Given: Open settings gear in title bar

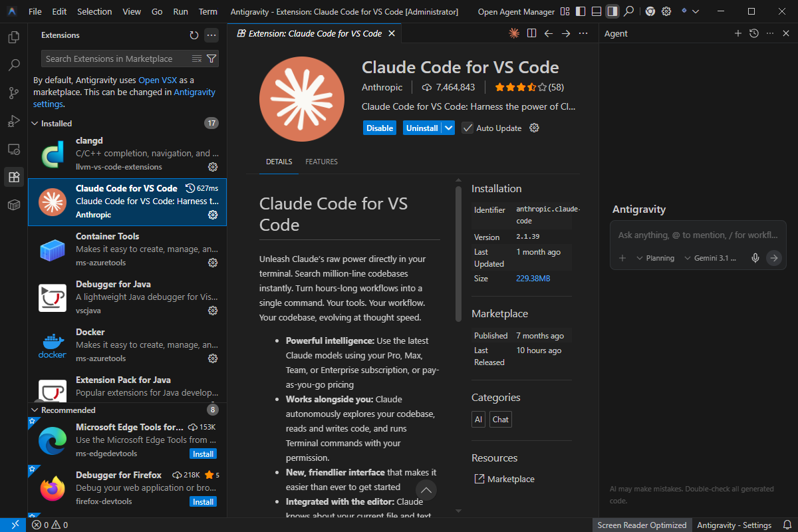Looking at the screenshot, I should [x=666, y=11].
